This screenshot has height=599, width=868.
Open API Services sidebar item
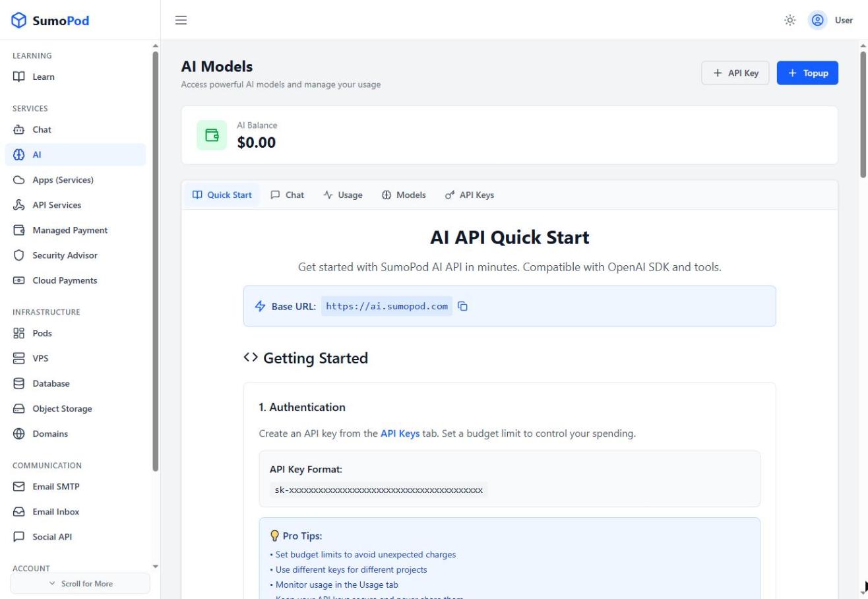[75, 205]
